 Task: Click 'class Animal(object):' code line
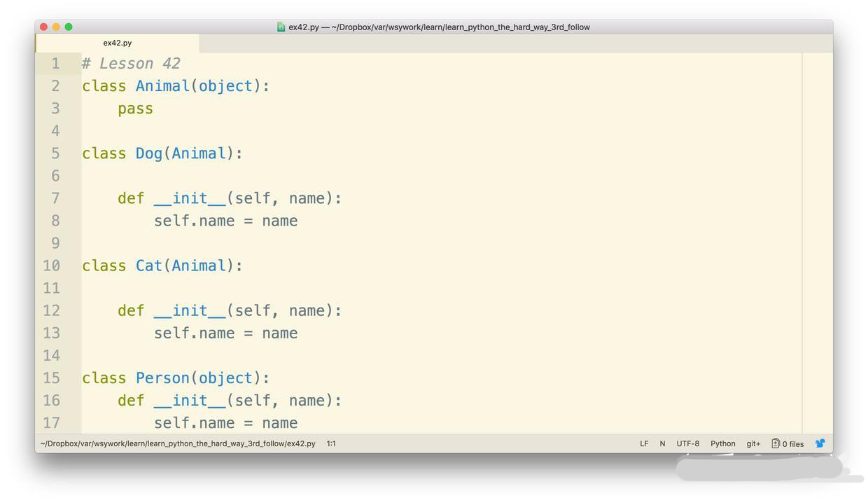point(176,86)
